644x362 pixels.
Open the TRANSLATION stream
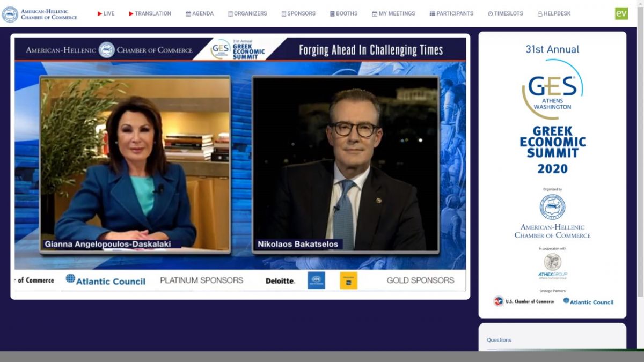pos(150,13)
